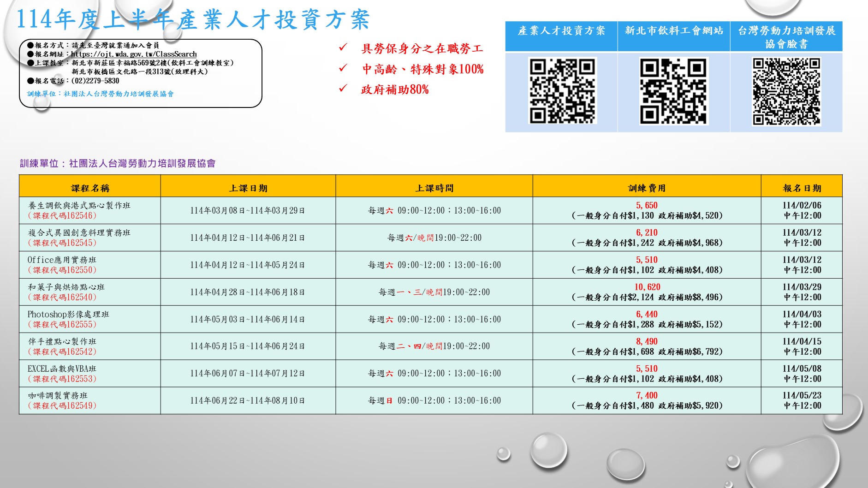Click the 10,620 fee for 和菓子與烘焙點心班
The width and height of the screenshot is (868, 488).
click(x=647, y=287)
